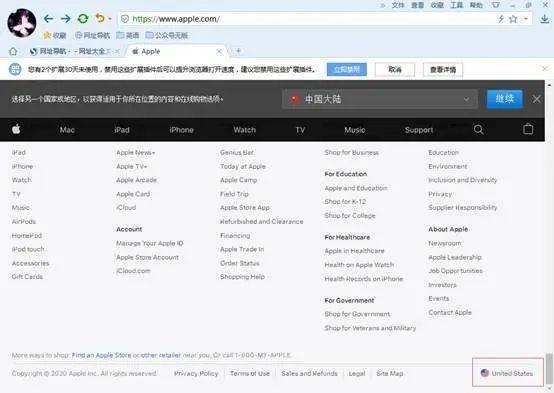The width and height of the screenshot is (554, 393).
Task: Close the Apple tab
Action: click(x=219, y=52)
